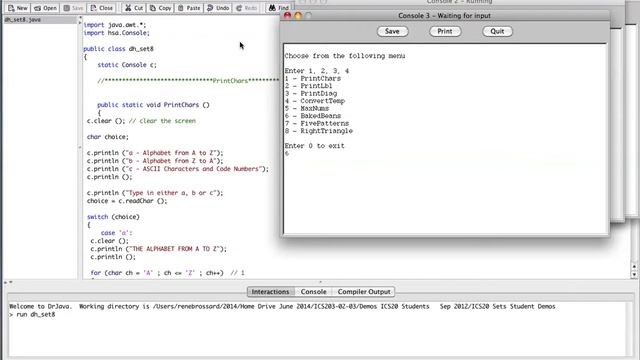The width and height of the screenshot is (640, 360).
Task: Click the Close toolbar button
Action: (x=101, y=8)
